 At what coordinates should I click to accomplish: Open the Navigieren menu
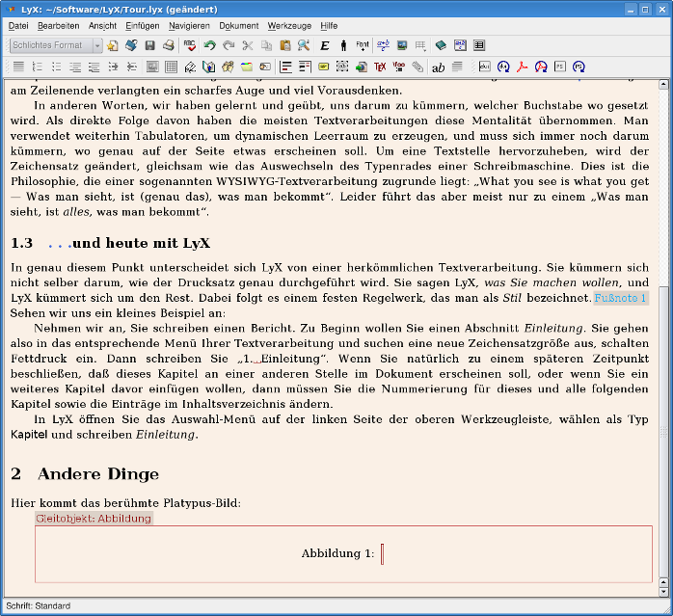[x=189, y=26]
